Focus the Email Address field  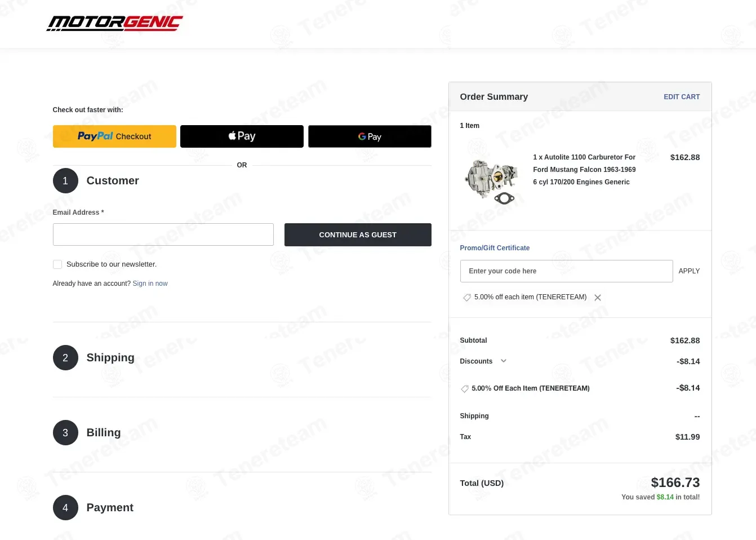[163, 234]
